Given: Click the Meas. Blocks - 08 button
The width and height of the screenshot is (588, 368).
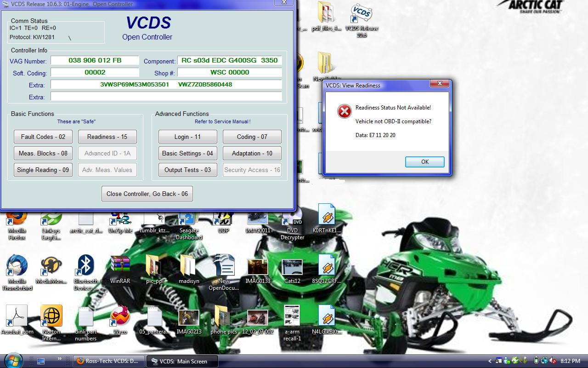Looking at the screenshot, I should (x=43, y=153).
